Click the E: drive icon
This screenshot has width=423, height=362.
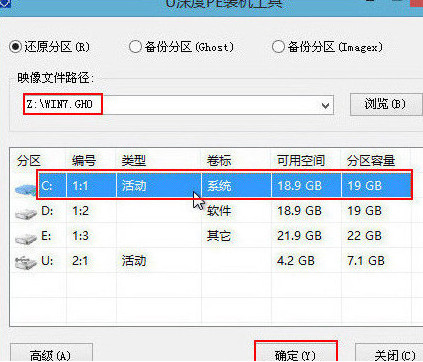tap(26, 238)
